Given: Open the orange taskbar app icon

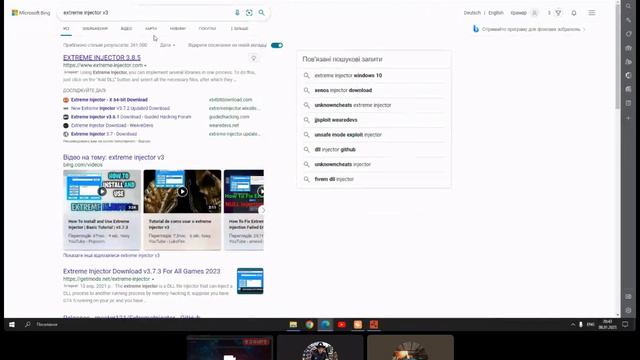Looking at the screenshot, I should [x=358, y=324].
